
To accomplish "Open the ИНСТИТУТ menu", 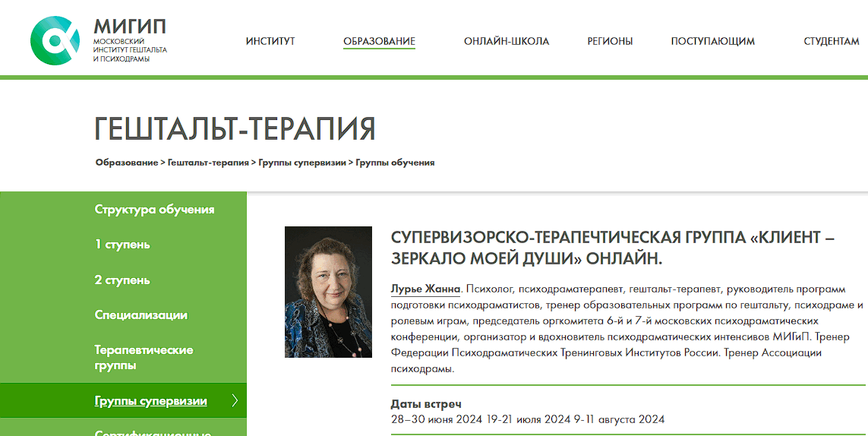I will [x=270, y=41].
